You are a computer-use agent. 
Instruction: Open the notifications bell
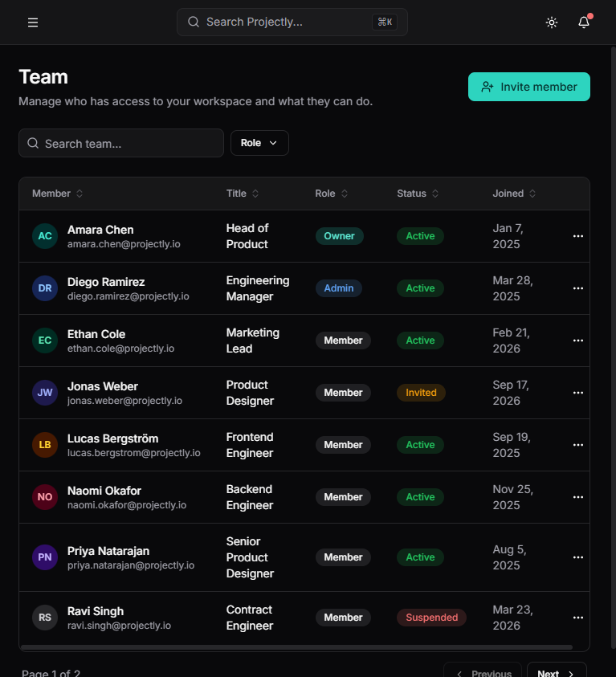(584, 22)
